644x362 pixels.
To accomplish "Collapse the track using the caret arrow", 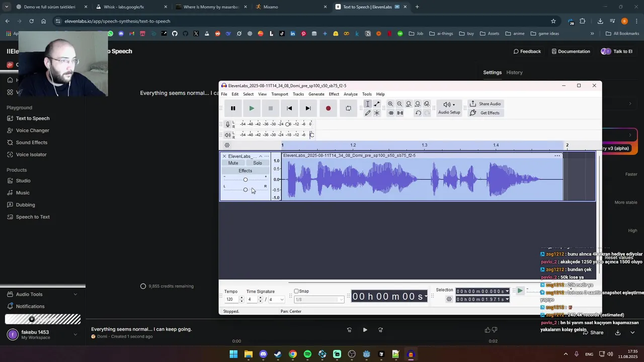I will (x=260, y=156).
